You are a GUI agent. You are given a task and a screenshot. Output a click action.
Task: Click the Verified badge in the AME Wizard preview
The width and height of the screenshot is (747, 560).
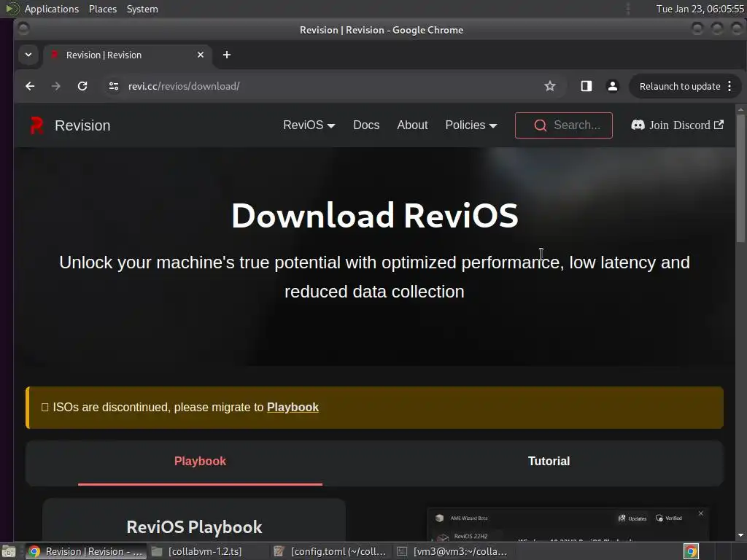669,518
